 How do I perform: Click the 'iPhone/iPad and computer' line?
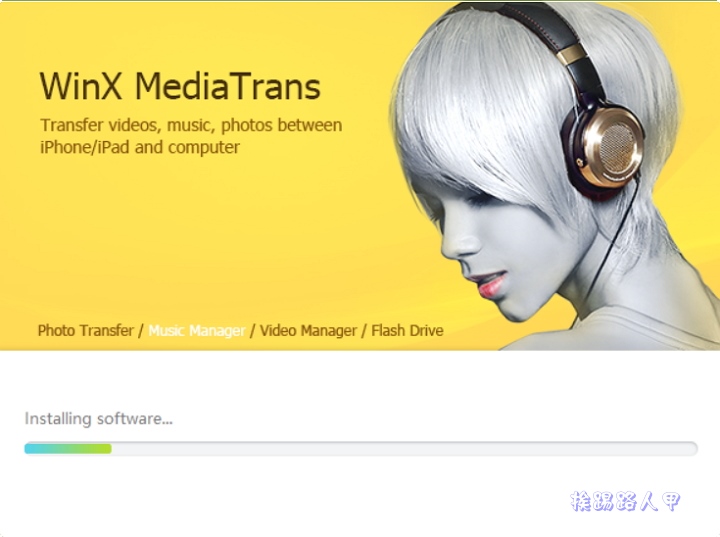(x=140, y=147)
